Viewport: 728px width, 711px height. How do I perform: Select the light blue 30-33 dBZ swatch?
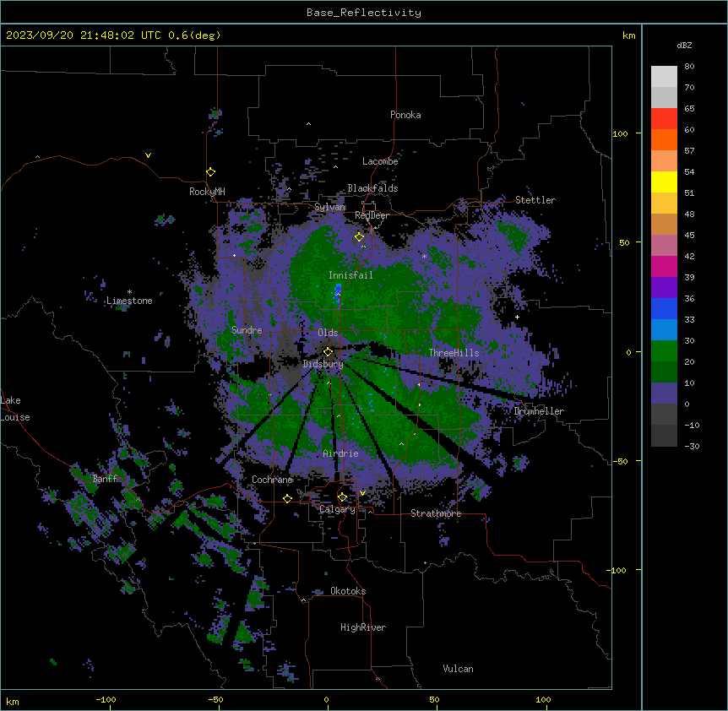pyautogui.click(x=664, y=330)
